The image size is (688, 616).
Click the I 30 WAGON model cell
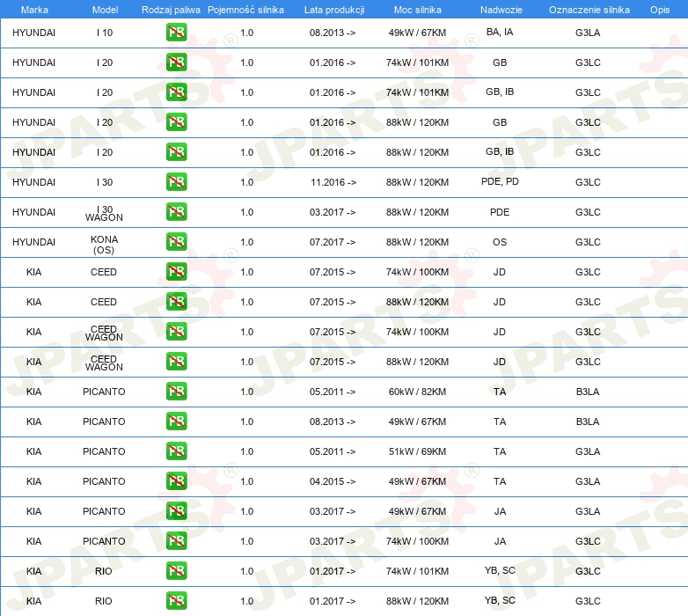coord(104,213)
